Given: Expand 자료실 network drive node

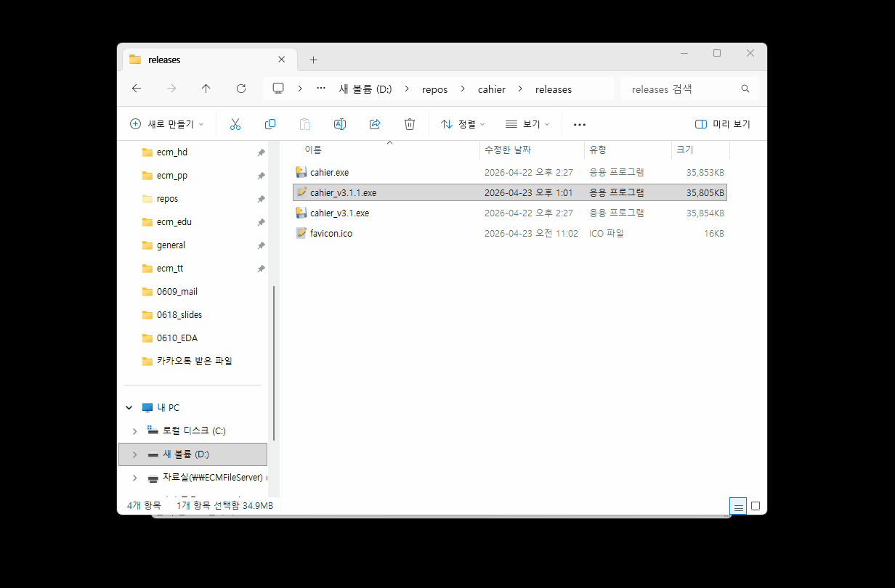Looking at the screenshot, I should coord(134,478).
